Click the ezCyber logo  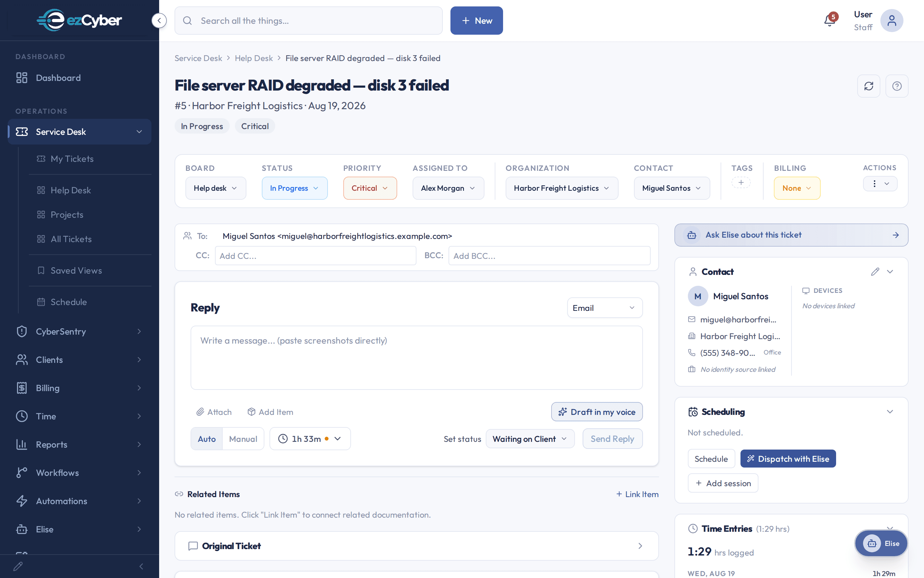(x=80, y=20)
